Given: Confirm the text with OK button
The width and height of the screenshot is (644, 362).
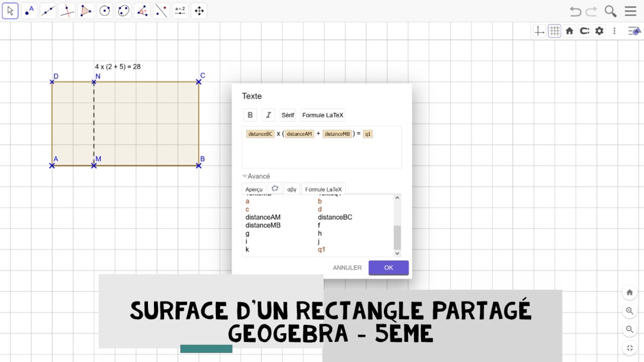Looking at the screenshot, I should pyautogui.click(x=388, y=267).
